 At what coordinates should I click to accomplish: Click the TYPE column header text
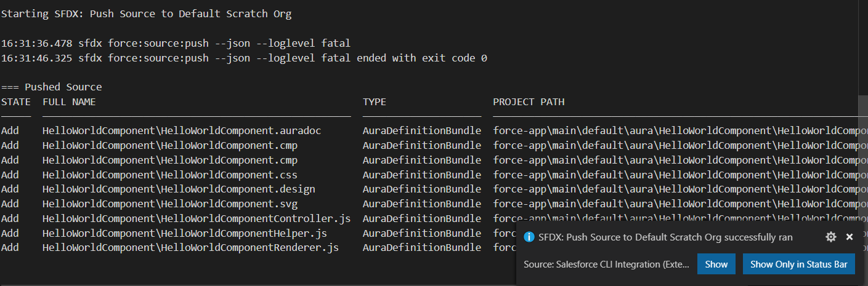[x=375, y=102]
